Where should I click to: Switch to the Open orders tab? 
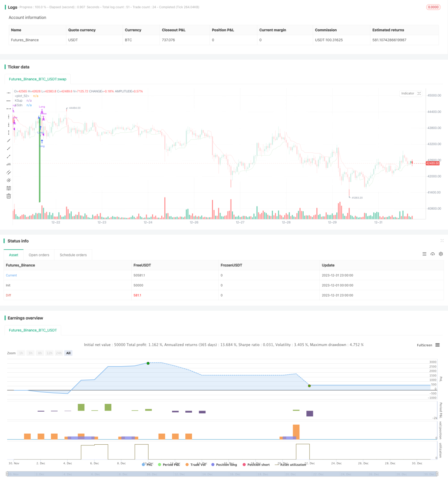pos(39,255)
